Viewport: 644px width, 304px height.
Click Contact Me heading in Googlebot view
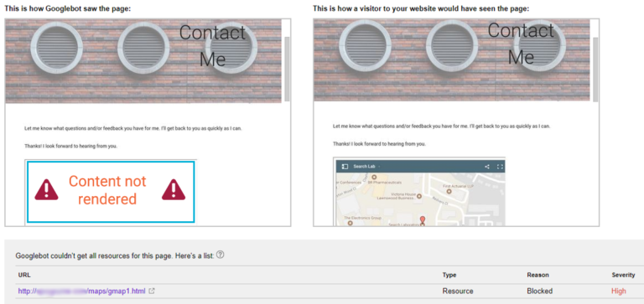(x=212, y=45)
